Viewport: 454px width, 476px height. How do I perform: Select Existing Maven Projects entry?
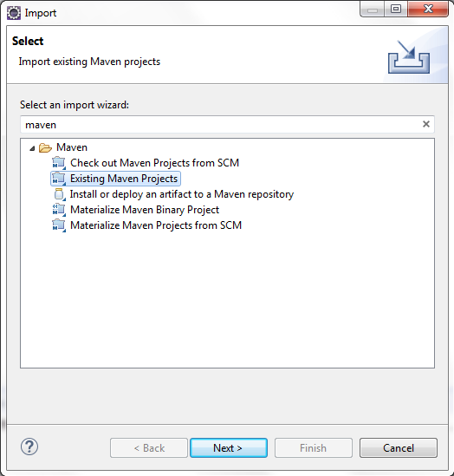coord(124,179)
